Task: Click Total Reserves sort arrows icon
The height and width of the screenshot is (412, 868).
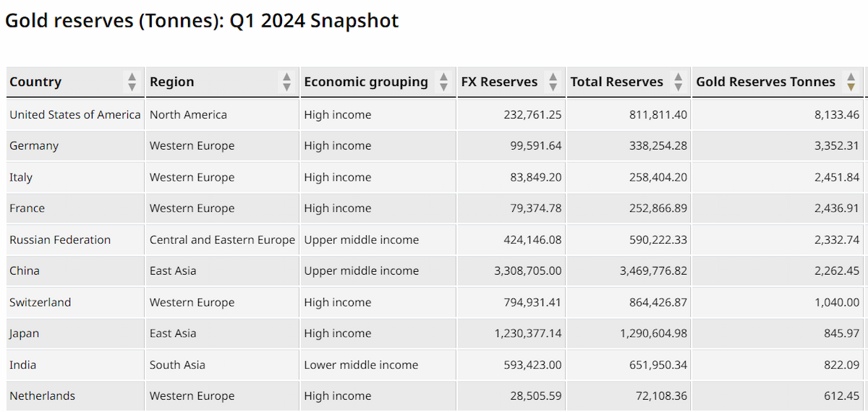Action: click(678, 82)
